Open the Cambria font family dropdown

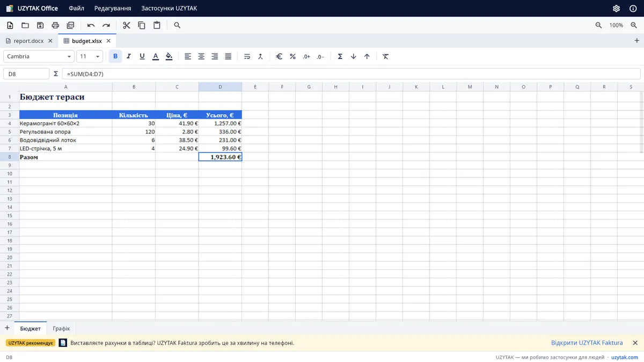click(x=39, y=56)
